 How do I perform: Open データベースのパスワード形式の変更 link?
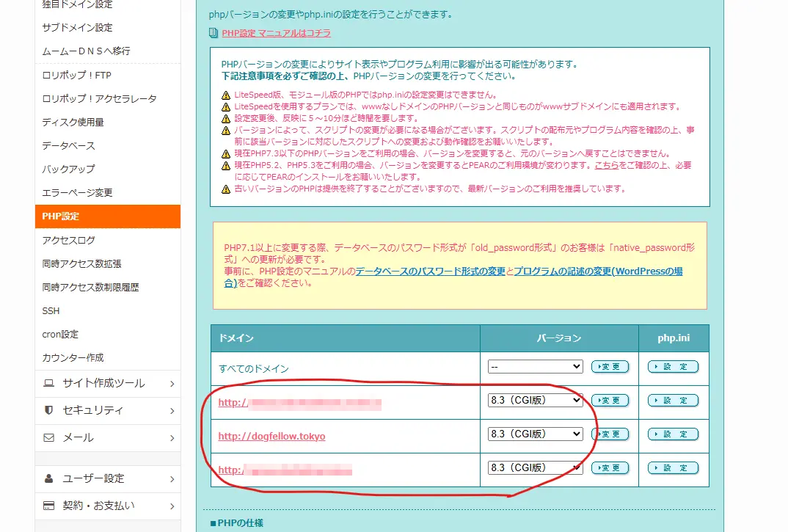(431, 271)
